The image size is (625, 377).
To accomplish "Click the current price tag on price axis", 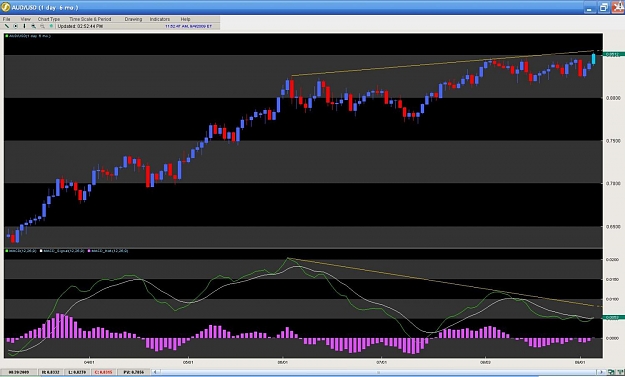I will [x=614, y=55].
